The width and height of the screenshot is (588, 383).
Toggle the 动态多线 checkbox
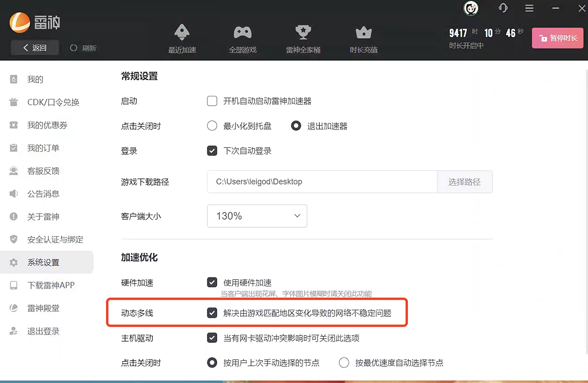pos(212,313)
